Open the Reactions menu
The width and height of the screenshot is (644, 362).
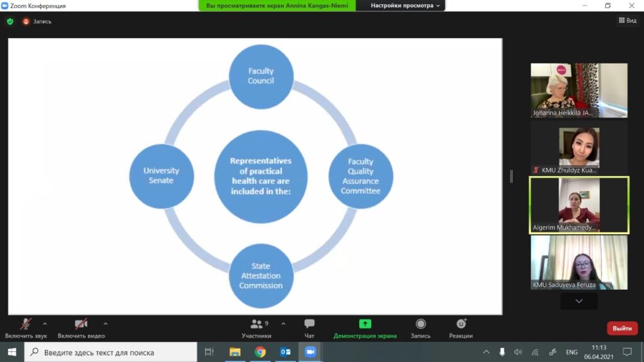461,328
